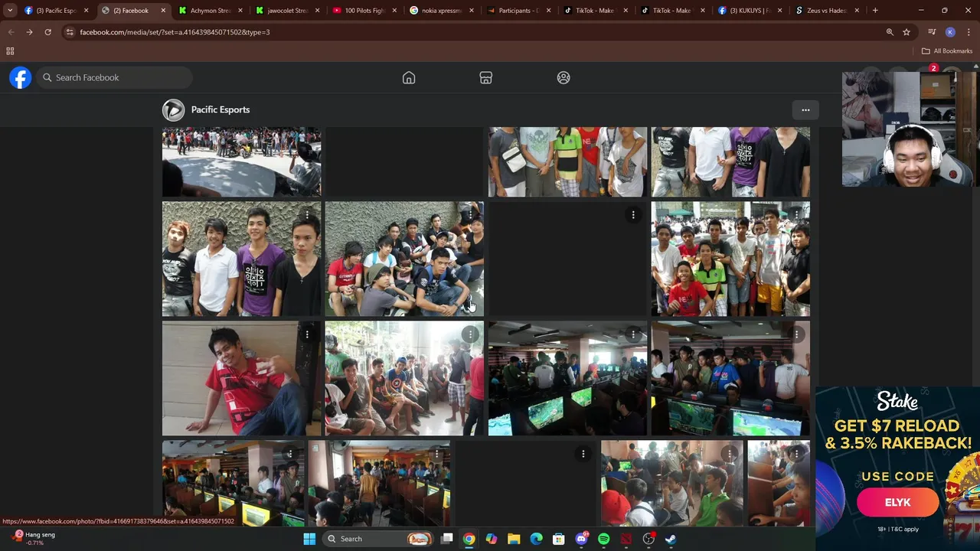Open the Pacific Esports album options menu
980x551 pixels.
(805, 110)
